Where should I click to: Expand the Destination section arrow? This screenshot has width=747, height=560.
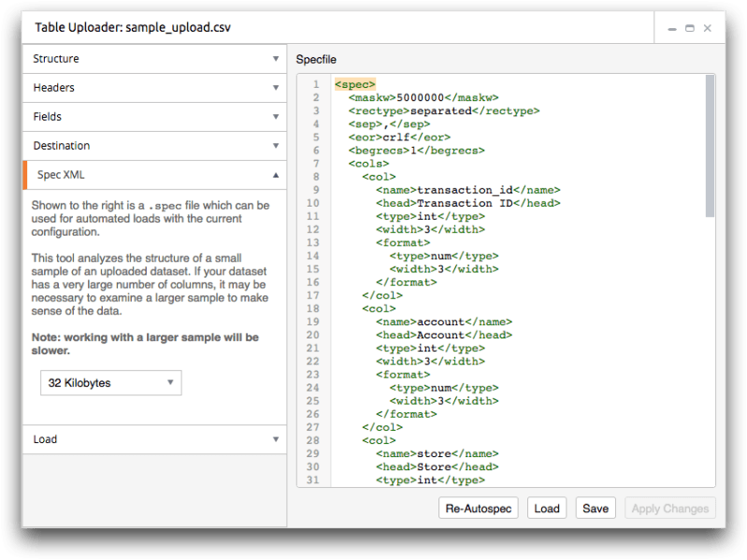pos(276,146)
